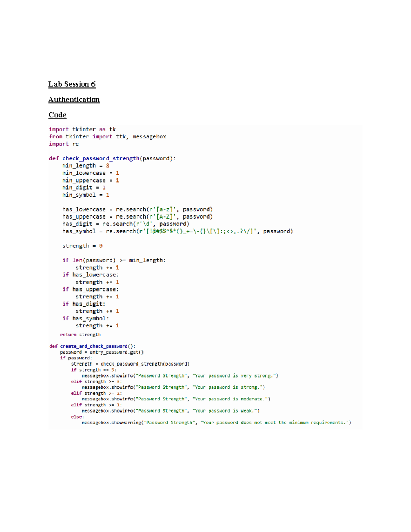Image resolution: width=411 pixels, height=532 pixels.
Task: Click the 'messagebox.showwarning' line
Action: click(216, 422)
